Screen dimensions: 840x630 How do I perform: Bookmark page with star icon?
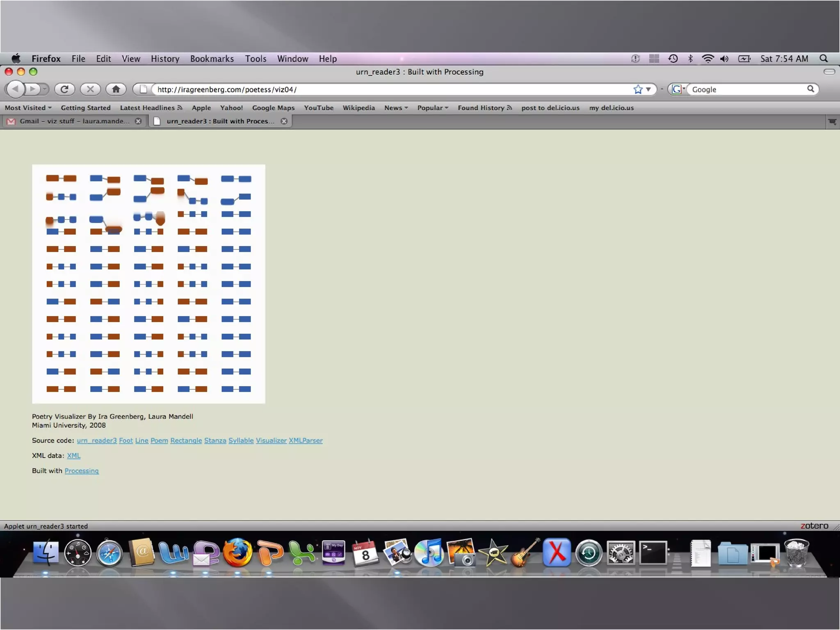(x=638, y=89)
